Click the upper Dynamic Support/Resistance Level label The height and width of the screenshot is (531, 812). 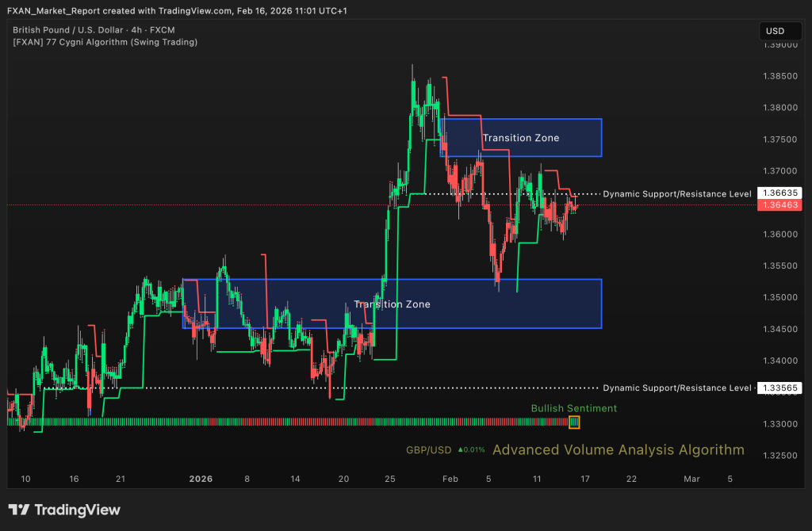click(x=676, y=193)
